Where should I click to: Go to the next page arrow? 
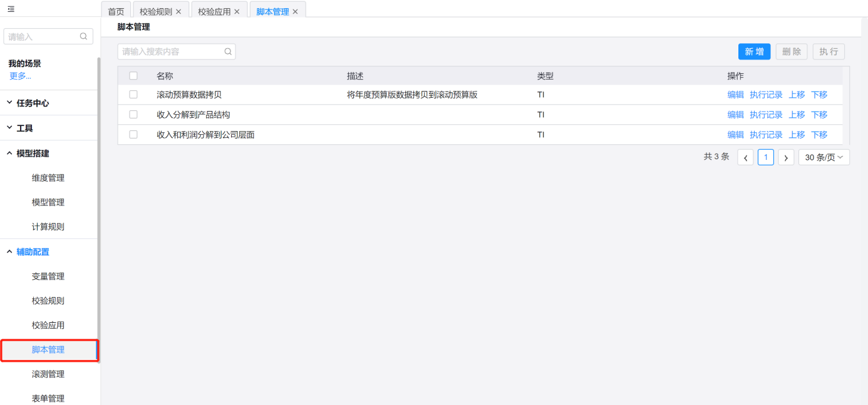coord(786,157)
